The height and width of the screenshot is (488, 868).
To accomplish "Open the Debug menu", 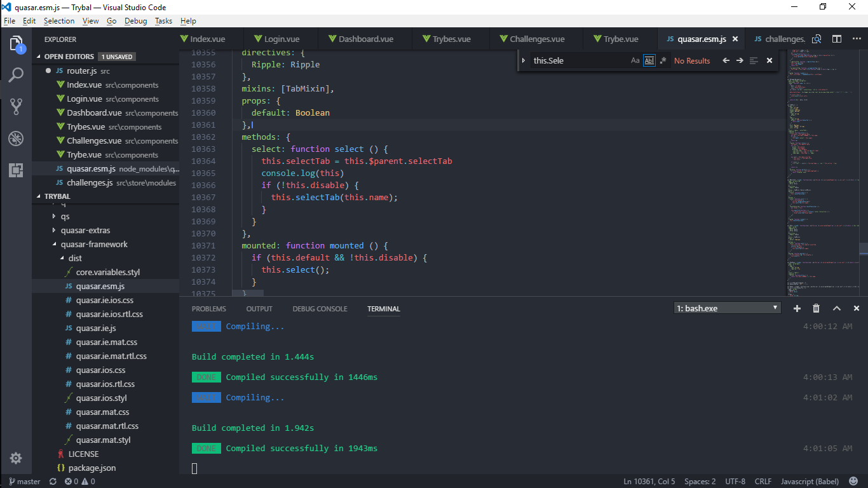I will [135, 20].
